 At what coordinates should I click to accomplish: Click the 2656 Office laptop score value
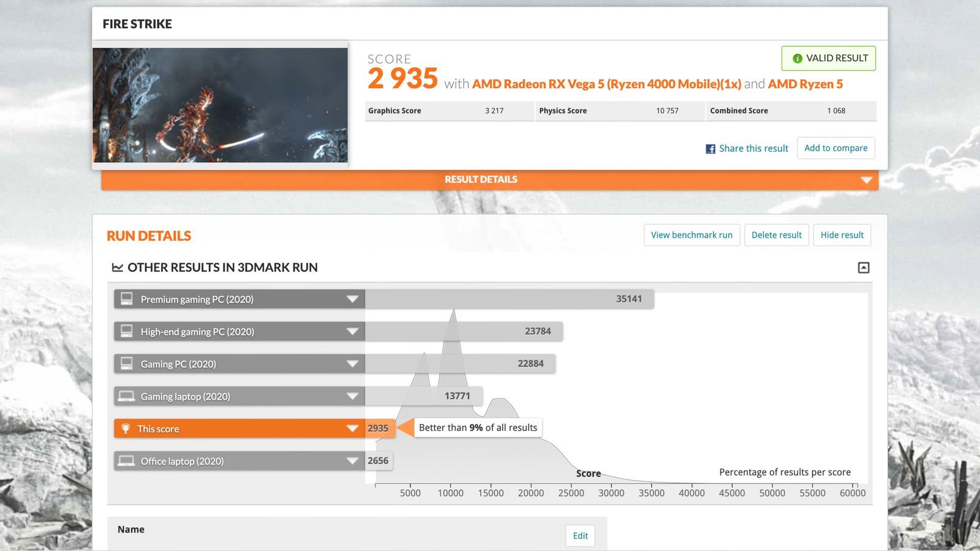[x=378, y=460]
